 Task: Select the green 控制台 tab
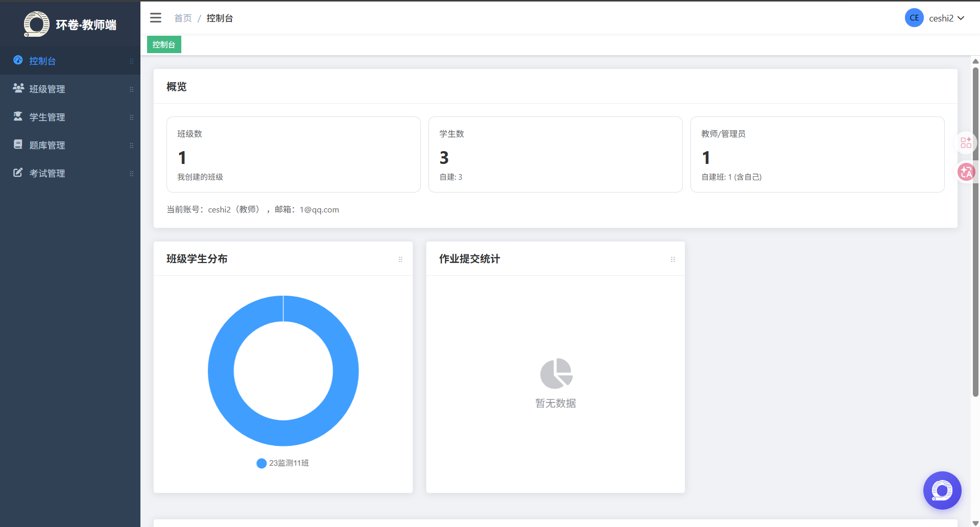click(164, 44)
